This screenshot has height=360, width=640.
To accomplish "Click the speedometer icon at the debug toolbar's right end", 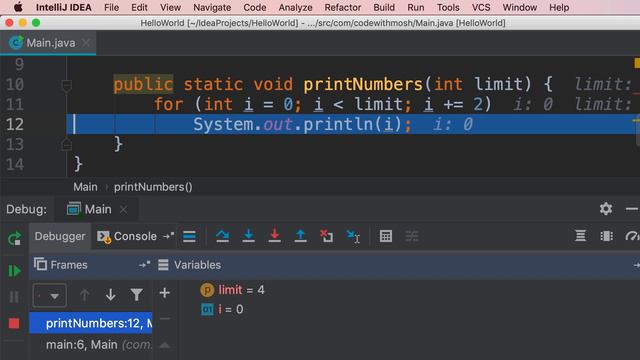I will pyautogui.click(x=632, y=236).
